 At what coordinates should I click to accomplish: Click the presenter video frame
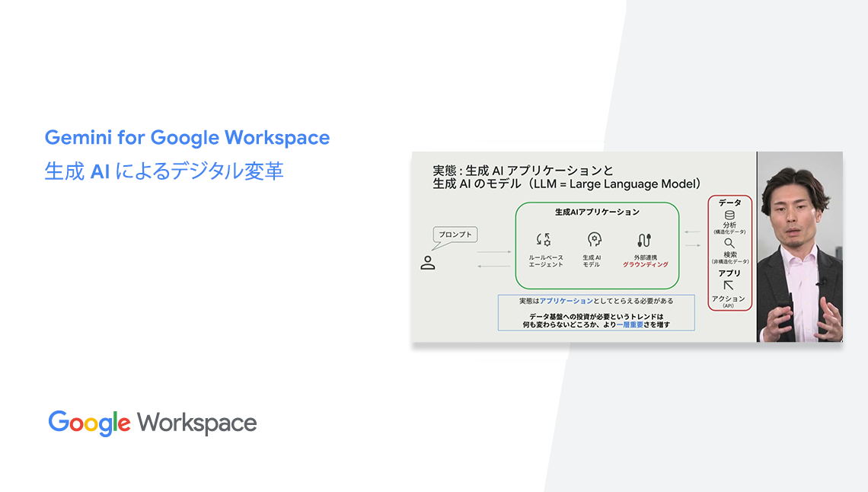[800, 247]
